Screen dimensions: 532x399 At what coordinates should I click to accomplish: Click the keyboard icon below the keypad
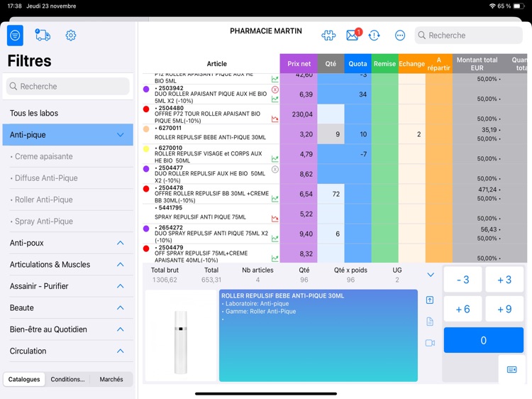pos(511,369)
